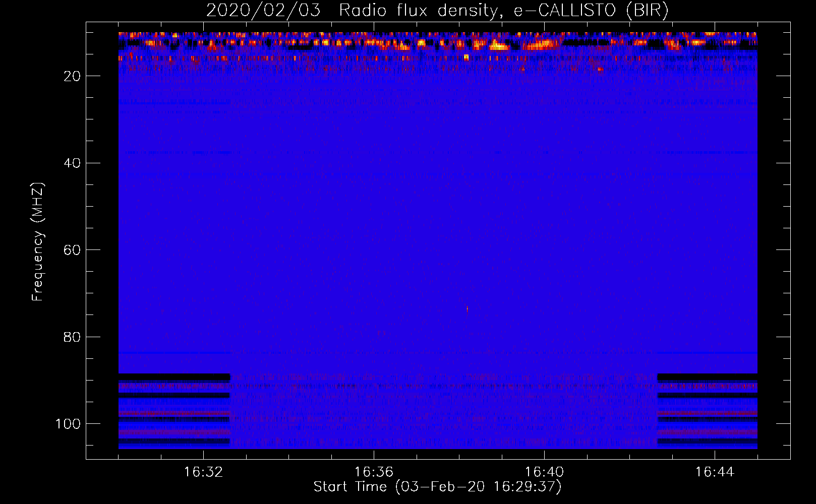This screenshot has width=816, height=504.
Task: Click the isolated orange spike near 75 MHz
Action: 467,309
